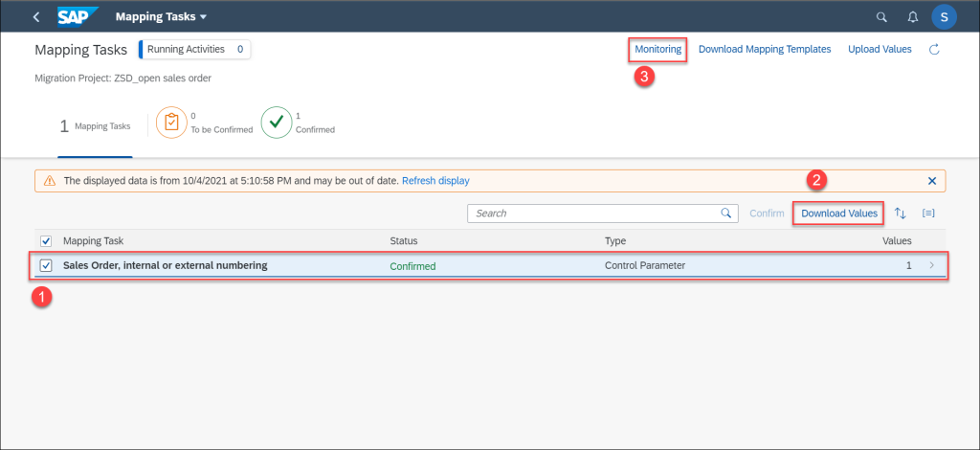Open table column settings icon
This screenshot has width=980, height=450.
pos(928,214)
